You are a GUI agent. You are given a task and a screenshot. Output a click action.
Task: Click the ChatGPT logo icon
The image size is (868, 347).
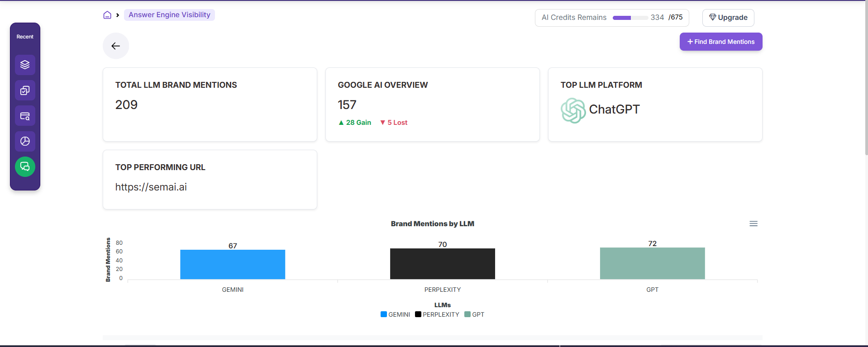tap(573, 110)
